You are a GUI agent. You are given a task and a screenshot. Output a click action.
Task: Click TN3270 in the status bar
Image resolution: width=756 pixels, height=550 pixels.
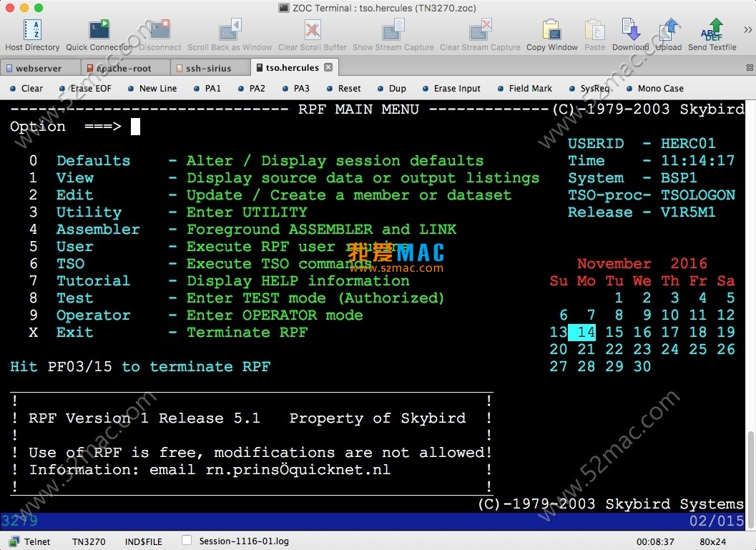(x=89, y=542)
